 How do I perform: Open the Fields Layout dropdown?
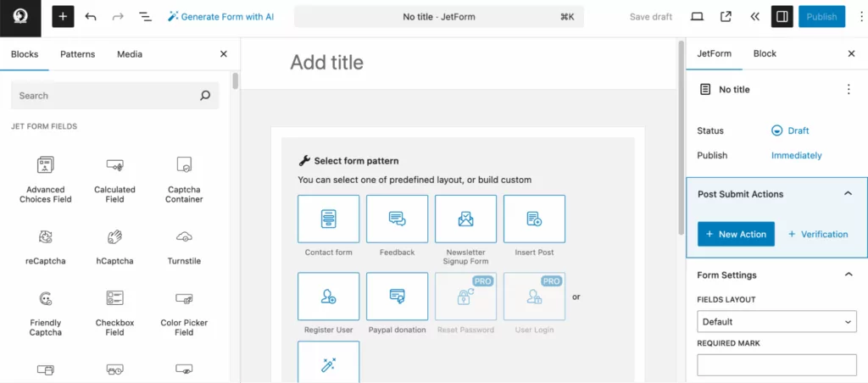point(776,321)
